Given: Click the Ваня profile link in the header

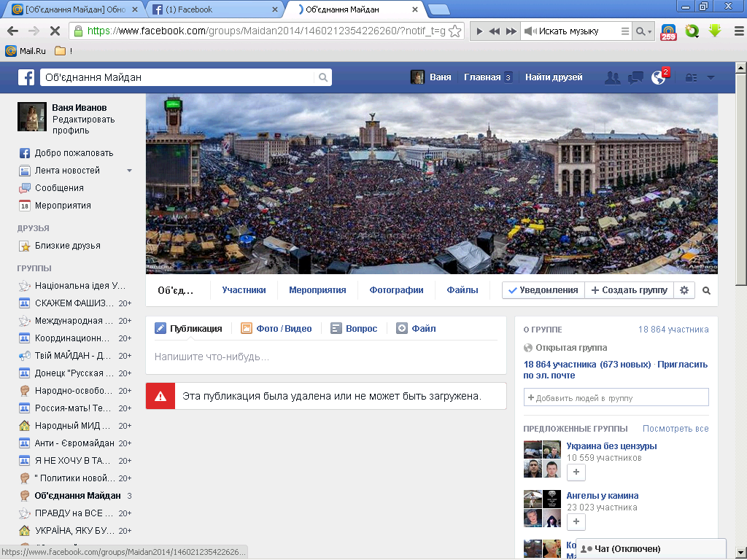Looking at the screenshot, I should 431,77.
